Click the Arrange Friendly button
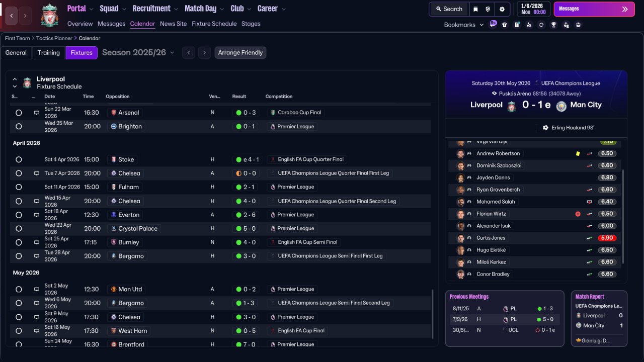Viewport: 644px width, 362px height. (240, 53)
